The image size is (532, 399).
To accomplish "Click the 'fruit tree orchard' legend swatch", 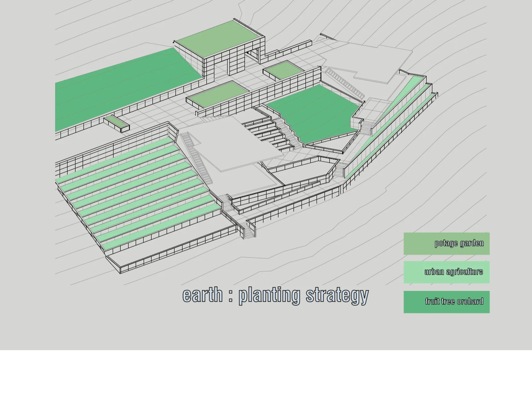I will (447, 302).
